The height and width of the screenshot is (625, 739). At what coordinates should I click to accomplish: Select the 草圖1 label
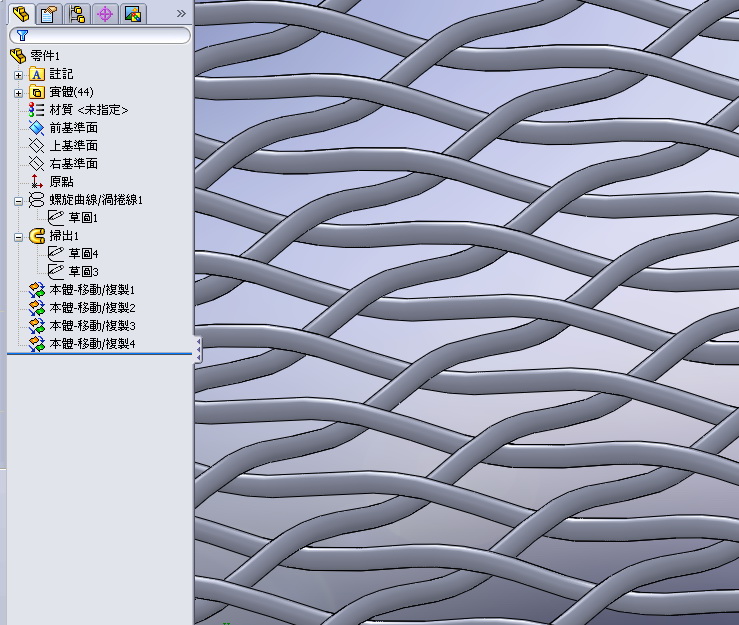pyautogui.click(x=83, y=217)
